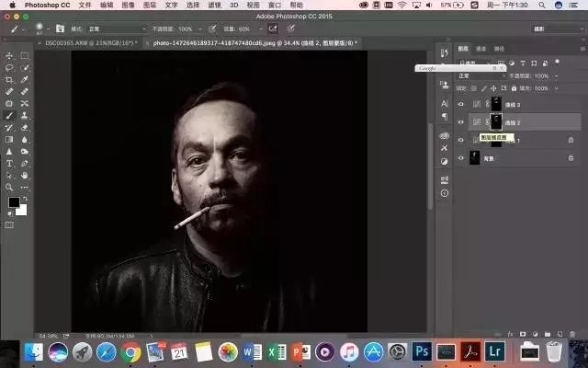Click the foreground color swatch
The width and height of the screenshot is (588, 368).
click(14, 201)
